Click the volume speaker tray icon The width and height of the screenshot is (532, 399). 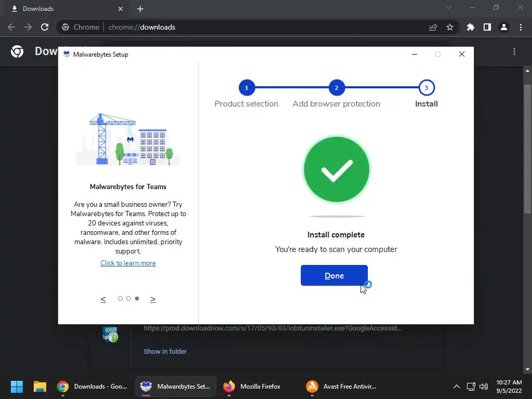click(x=484, y=387)
